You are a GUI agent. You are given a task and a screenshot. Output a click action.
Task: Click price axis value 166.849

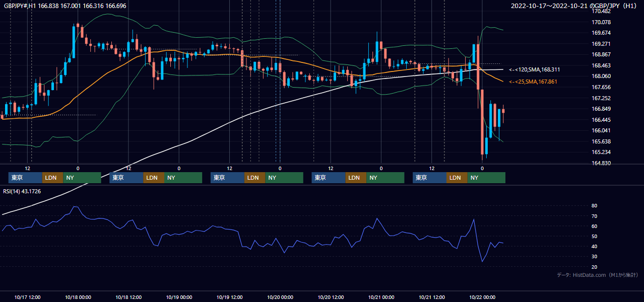click(602, 109)
